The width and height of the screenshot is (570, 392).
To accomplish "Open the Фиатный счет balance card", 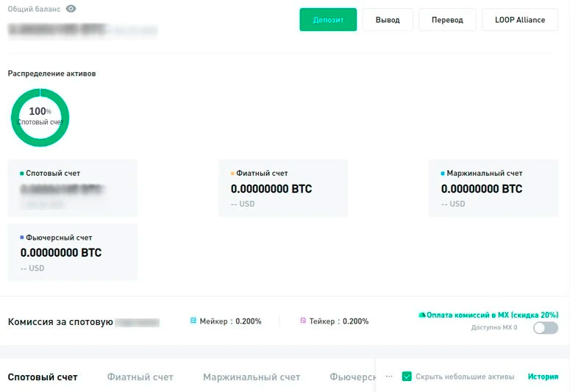I will coord(283,188).
